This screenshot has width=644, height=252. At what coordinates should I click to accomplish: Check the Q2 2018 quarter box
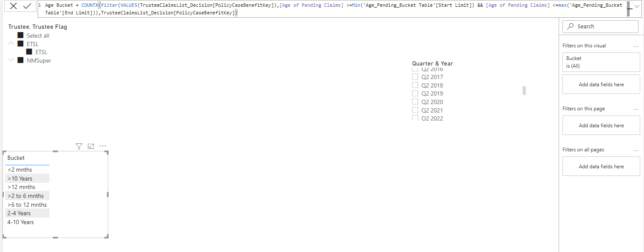click(x=415, y=85)
